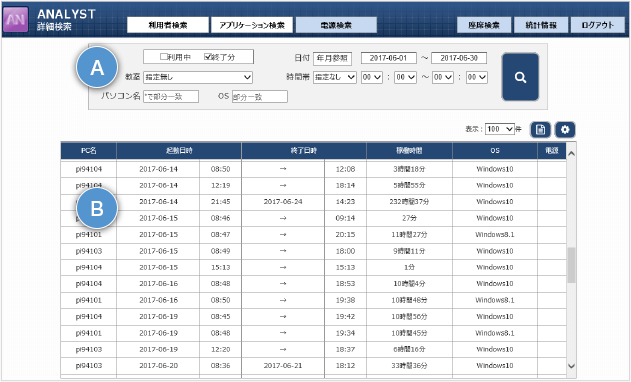Enable 利用中 checkbox
Viewport: 631px width, 382px height.
click(163, 57)
